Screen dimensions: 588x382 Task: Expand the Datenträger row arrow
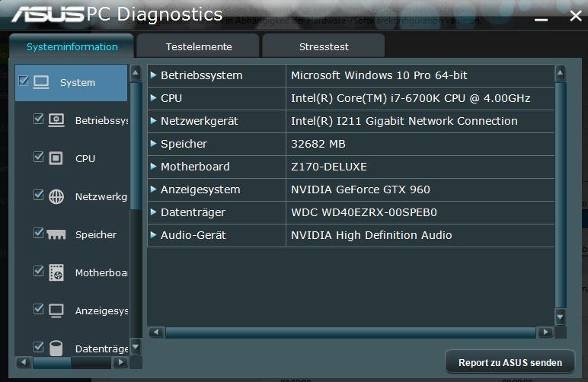(153, 212)
